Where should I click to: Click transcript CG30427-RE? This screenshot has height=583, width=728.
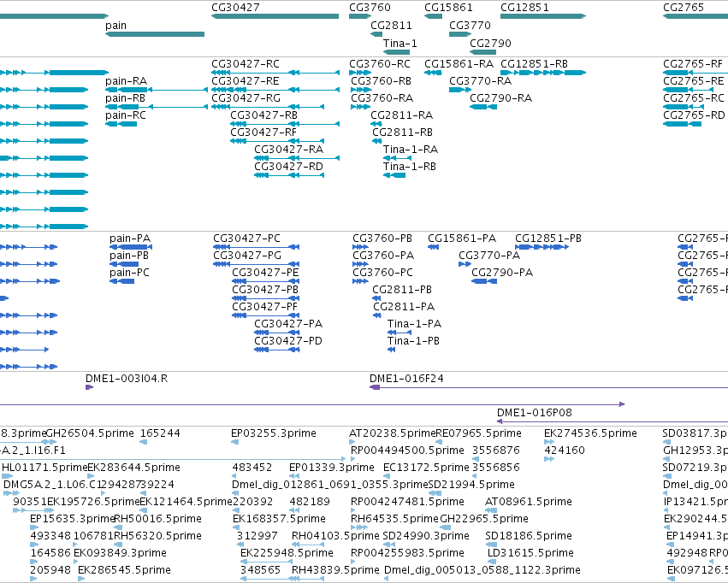(x=246, y=81)
